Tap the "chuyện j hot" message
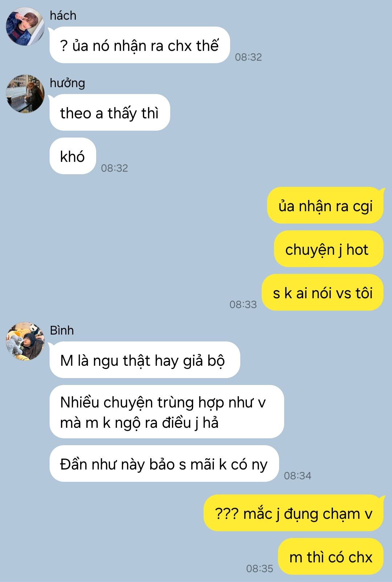392x582 pixels. (329, 249)
